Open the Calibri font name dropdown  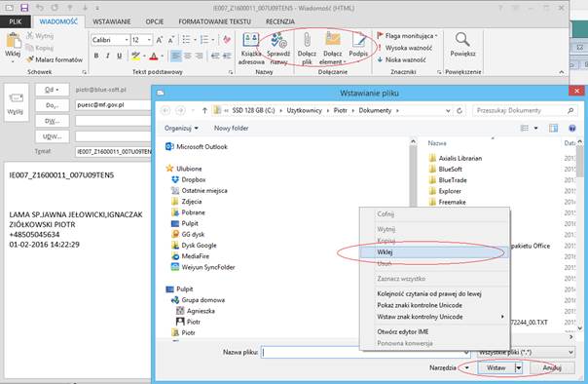coord(127,40)
